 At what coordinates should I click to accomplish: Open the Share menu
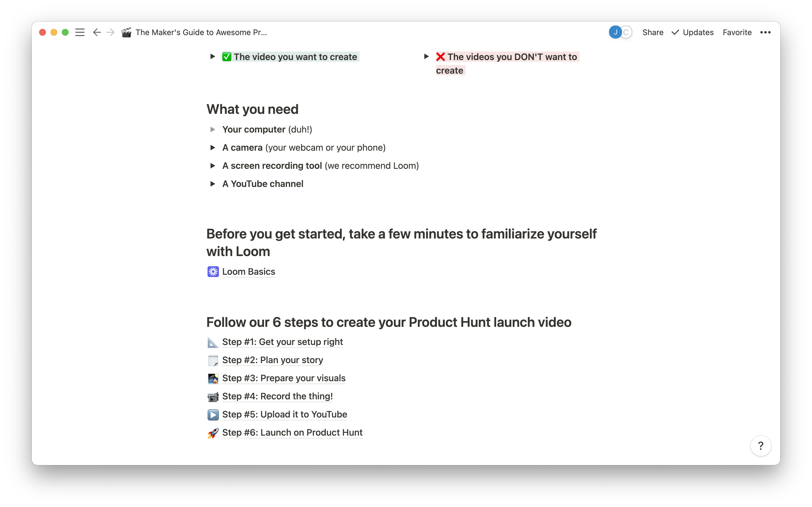point(653,32)
